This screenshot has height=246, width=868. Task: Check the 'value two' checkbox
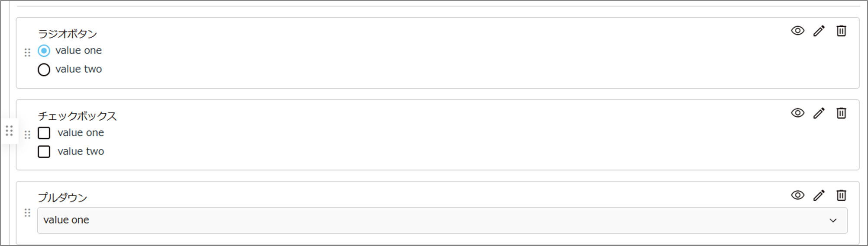pyautogui.click(x=44, y=152)
